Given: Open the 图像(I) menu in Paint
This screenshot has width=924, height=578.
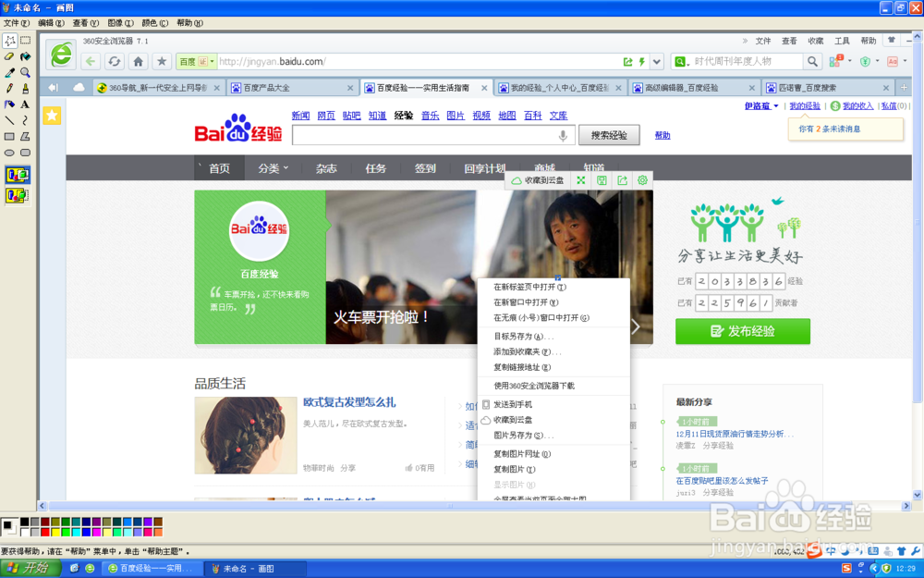Looking at the screenshot, I should [x=120, y=23].
